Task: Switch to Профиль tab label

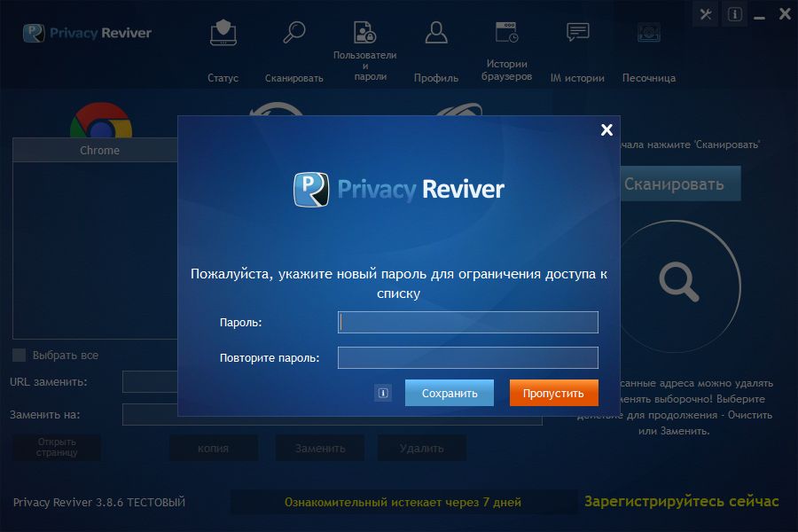Action: point(436,78)
